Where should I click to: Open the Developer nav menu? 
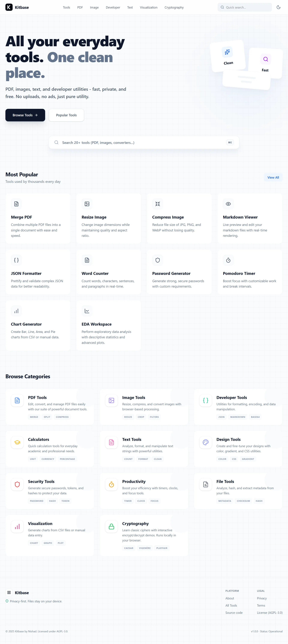coord(113,7)
